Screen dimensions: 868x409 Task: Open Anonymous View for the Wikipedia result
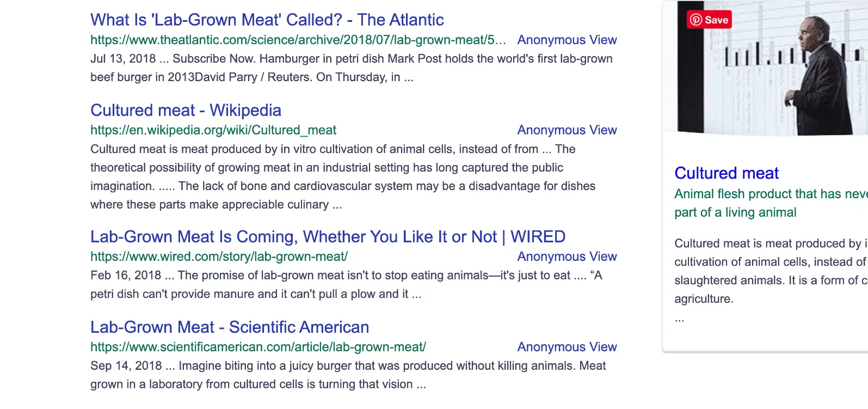pos(567,130)
